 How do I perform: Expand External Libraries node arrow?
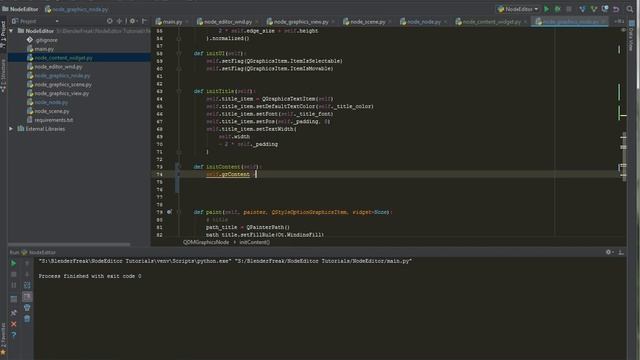pos(11,129)
